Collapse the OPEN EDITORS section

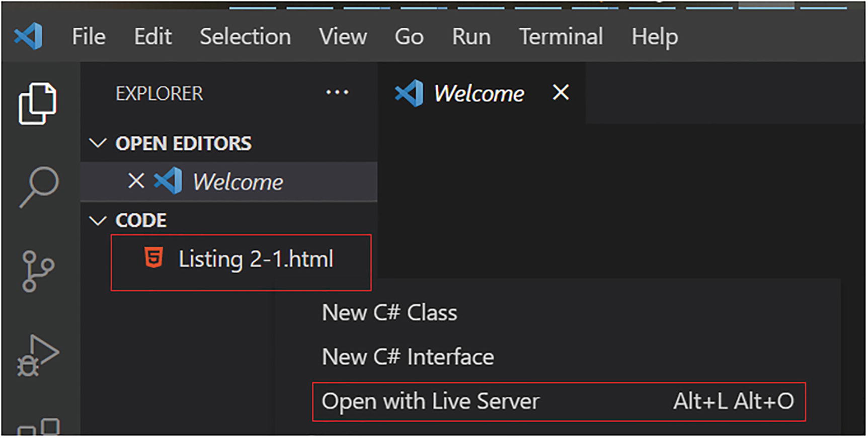(98, 143)
